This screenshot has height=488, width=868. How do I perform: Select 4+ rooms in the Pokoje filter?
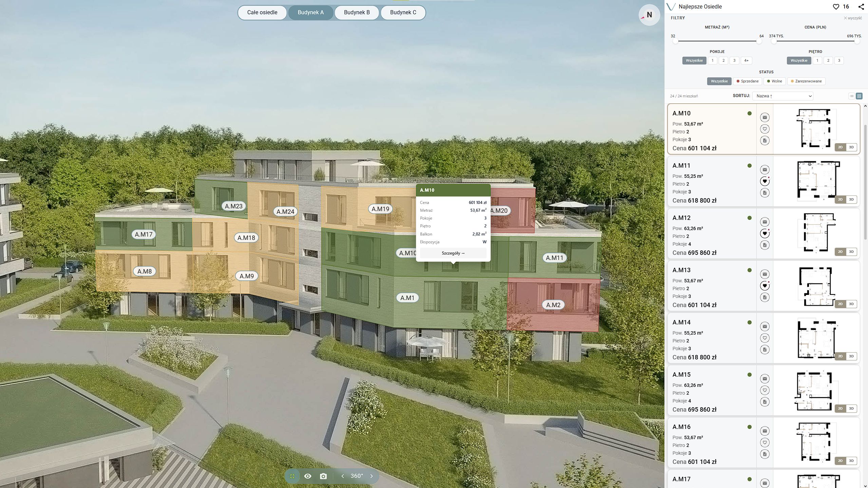pos(747,60)
